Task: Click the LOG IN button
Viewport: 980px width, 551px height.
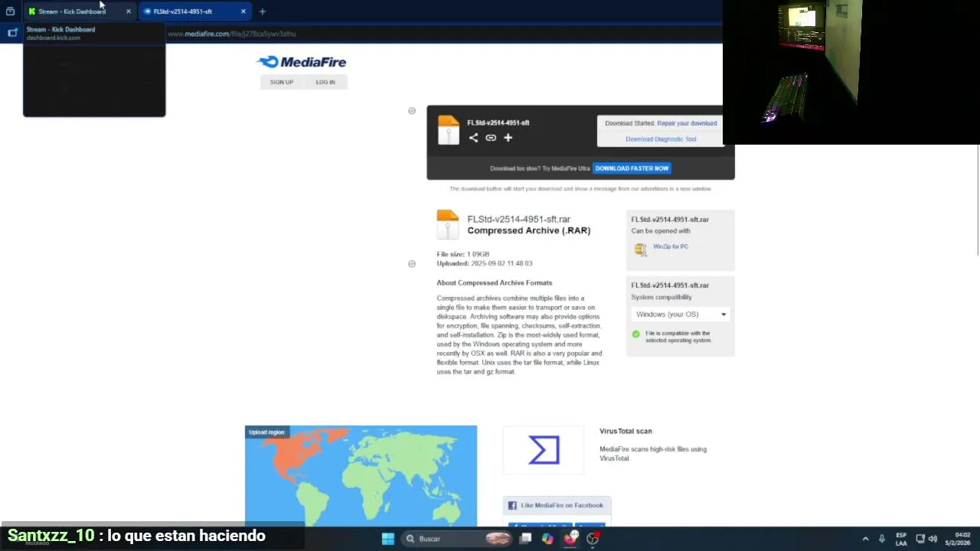Action: tap(325, 82)
